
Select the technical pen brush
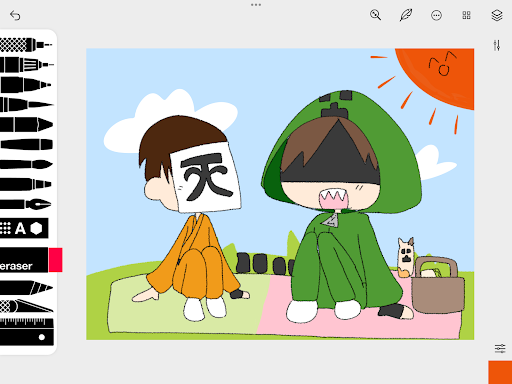(x=27, y=65)
